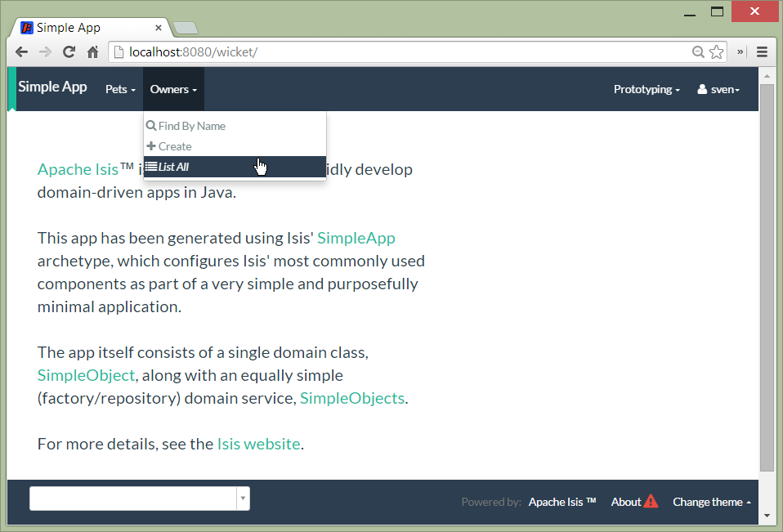This screenshot has height=532, width=783.
Task: Open the Apache Isis link in text
Action: [78, 169]
